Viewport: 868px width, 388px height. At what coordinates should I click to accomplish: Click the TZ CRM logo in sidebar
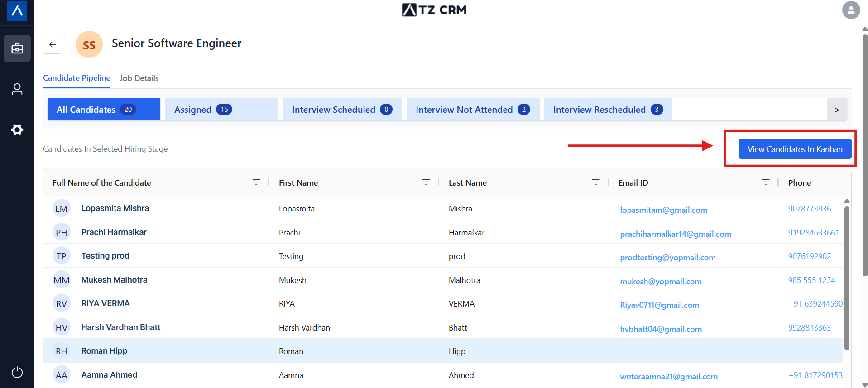coord(17,10)
